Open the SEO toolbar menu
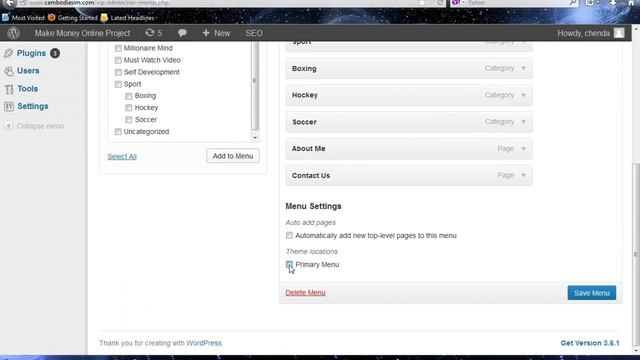 coord(254,33)
